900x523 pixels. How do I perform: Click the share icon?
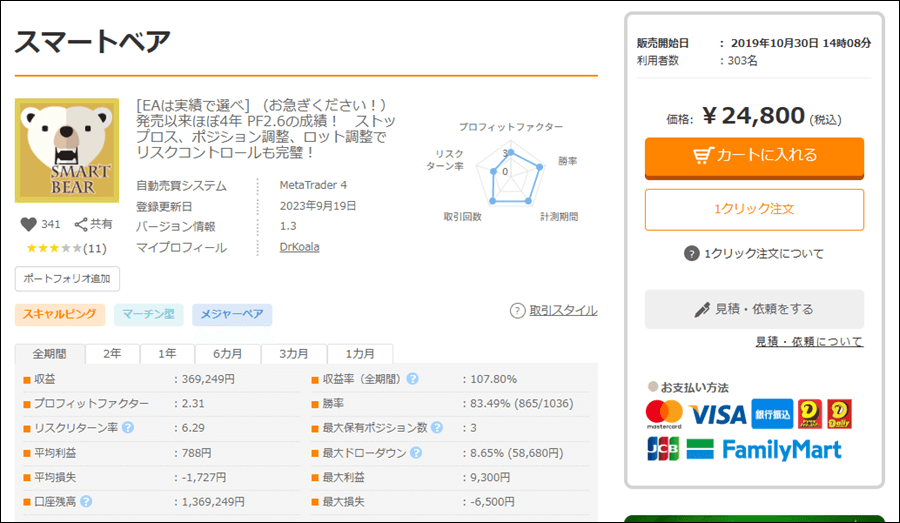[x=81, y=225]
